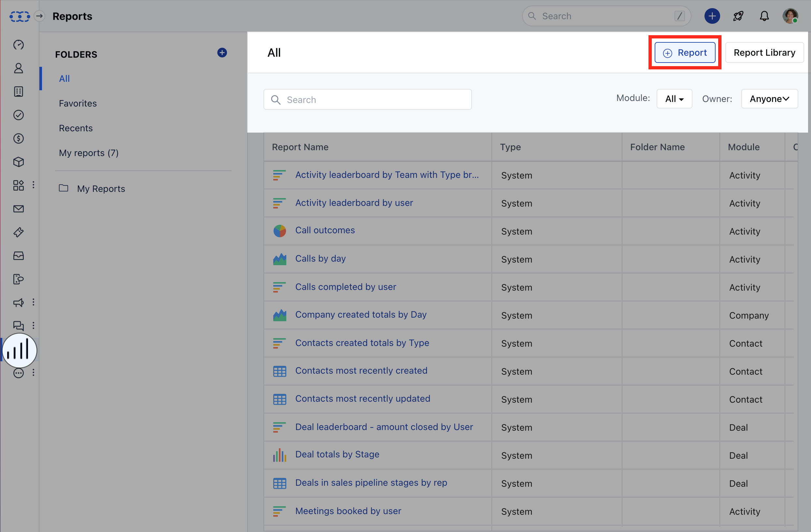811x532 pixels.
Task: Open the Dashboard speedometer icon
Action: pos(18,45)
